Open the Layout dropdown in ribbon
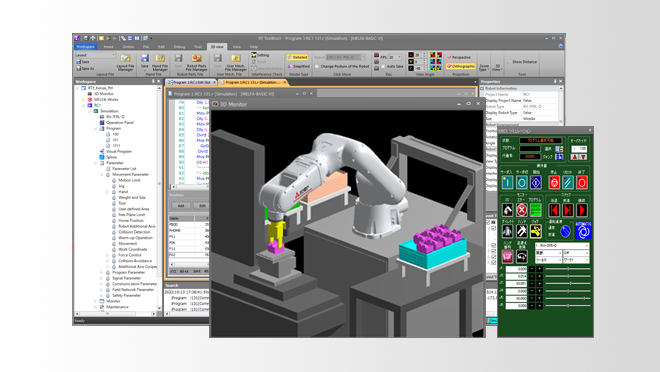This screenshot has width=660, height=372. tap(95, 55)
